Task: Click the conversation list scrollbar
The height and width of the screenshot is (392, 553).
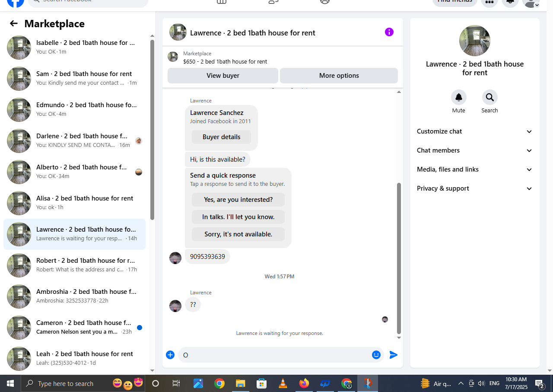Action: 152,130
